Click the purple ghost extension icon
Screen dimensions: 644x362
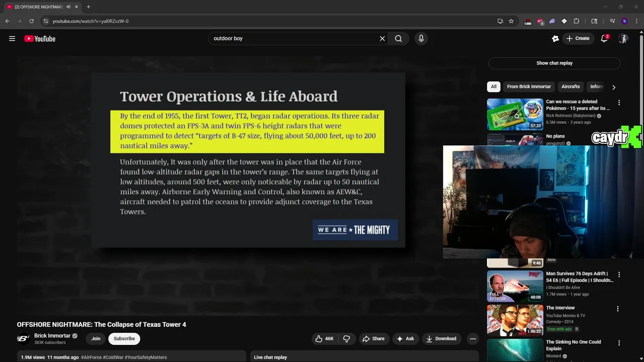[552, 21]
